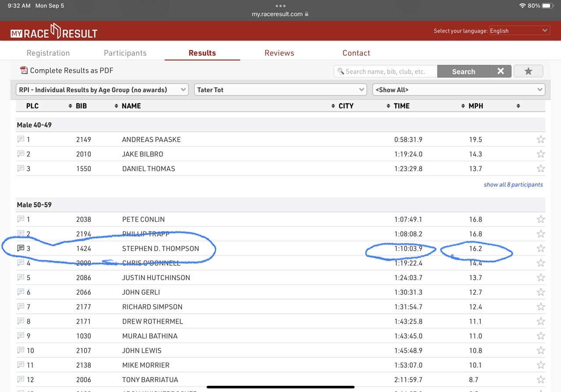Open details icon for Andreas Paaske

21,139
